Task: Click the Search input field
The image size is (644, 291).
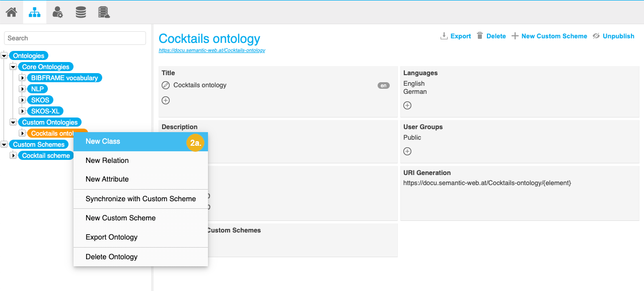Action: [x=75, y=38]
